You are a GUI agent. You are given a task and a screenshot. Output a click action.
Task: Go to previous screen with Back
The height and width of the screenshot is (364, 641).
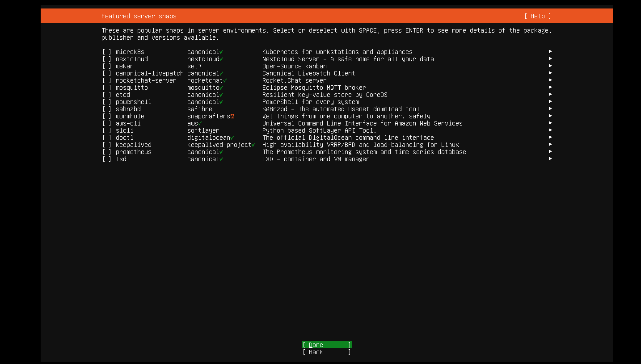click(x=326, y=352)
